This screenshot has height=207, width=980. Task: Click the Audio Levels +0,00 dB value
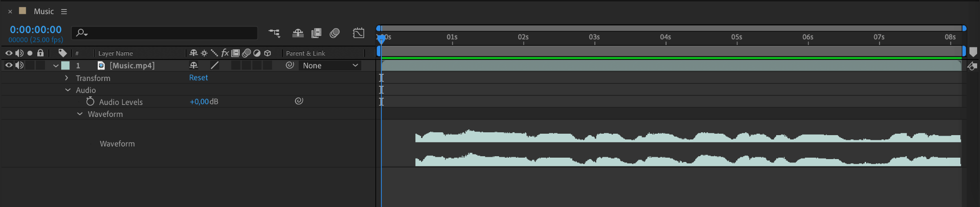tap(200, 102)
